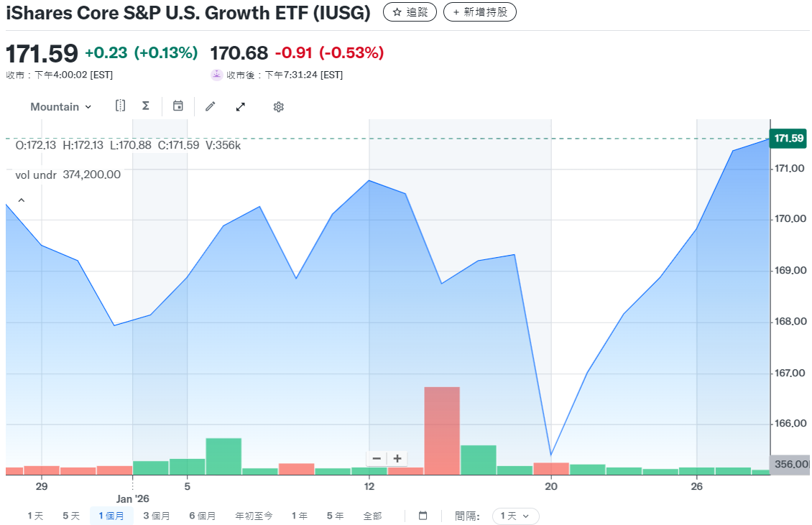Viewport: 812px width, 525px height.
Task: Click the star icon on the 追蹤 button
Action: 397,11
